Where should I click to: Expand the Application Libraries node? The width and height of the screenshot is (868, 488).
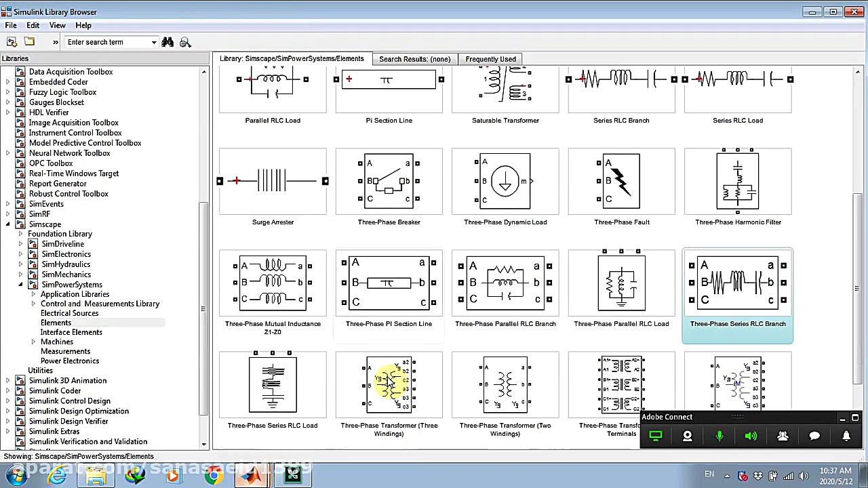tap(33, 294)
